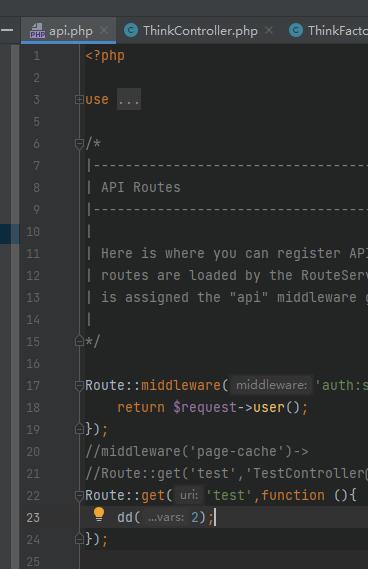
Task: Collapse the Route::get test closure fold
Action: point(79,495)
